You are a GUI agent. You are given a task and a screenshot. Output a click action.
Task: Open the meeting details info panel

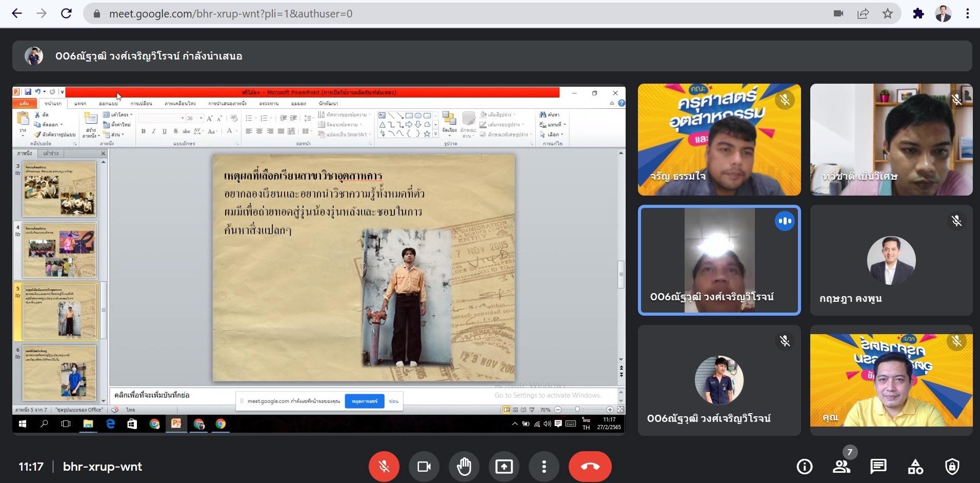click(x=805, y=467)
